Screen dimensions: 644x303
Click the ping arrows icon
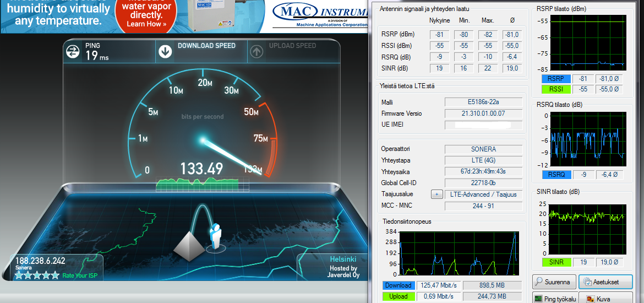click(73, 52)
